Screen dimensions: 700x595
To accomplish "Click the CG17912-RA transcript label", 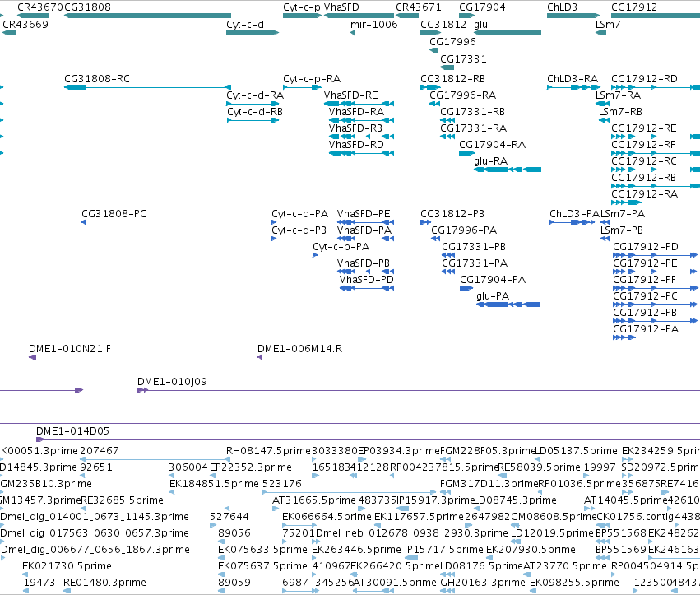I will coord(644,194).
